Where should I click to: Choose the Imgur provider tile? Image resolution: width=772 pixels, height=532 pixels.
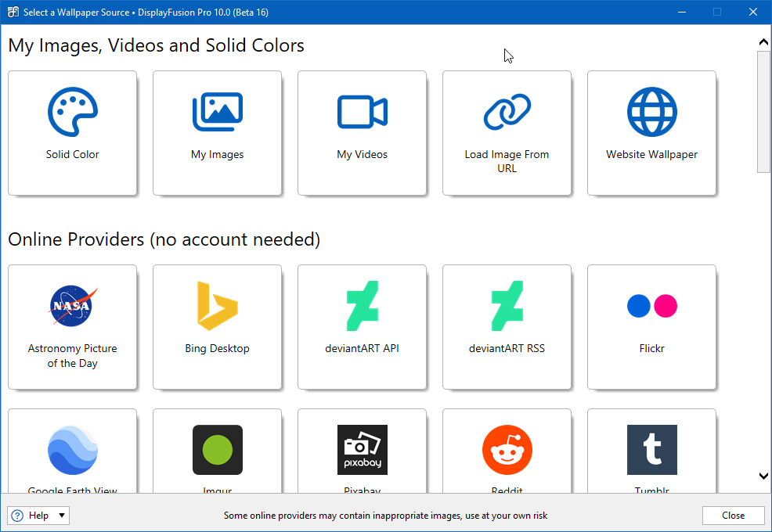click(x=217, y=451)
